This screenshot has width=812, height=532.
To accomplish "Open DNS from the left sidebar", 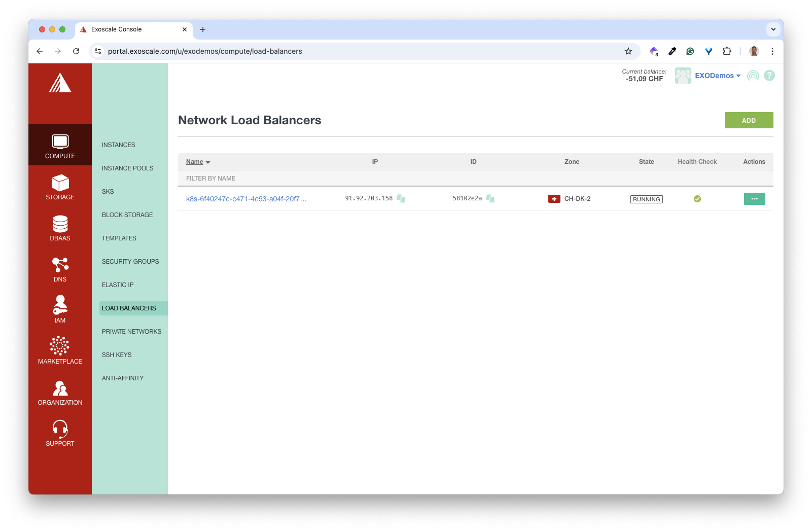I will [60, 268].
